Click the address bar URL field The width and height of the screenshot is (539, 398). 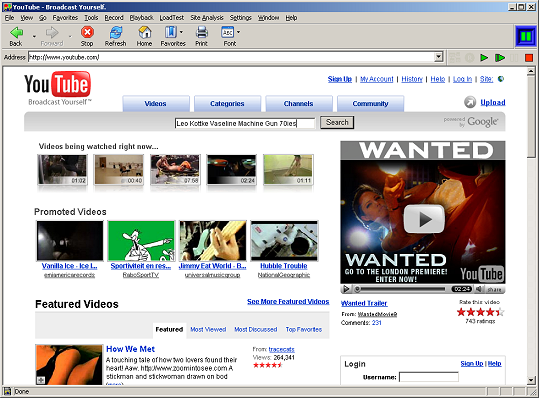point(231,57)
